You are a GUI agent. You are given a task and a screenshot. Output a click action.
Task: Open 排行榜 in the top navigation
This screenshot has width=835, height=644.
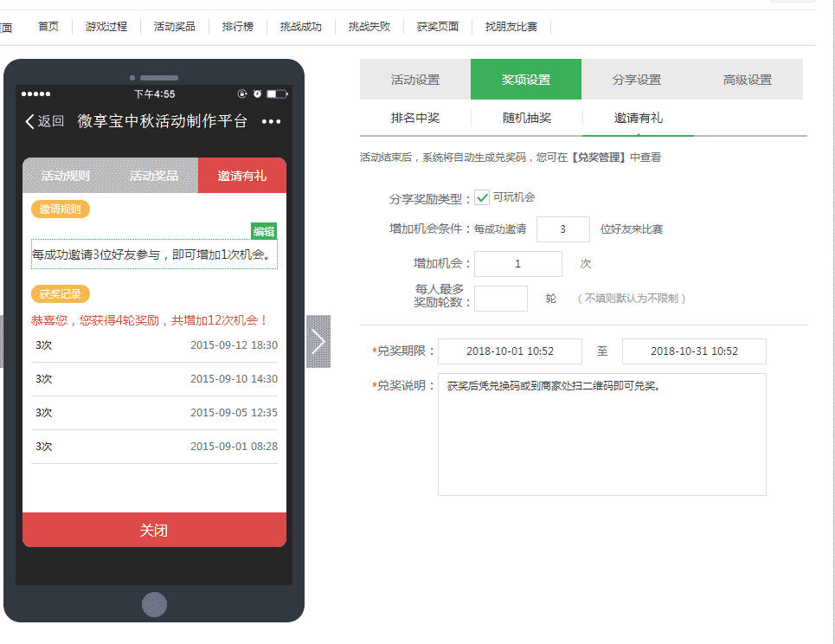[x=238, y=27]
